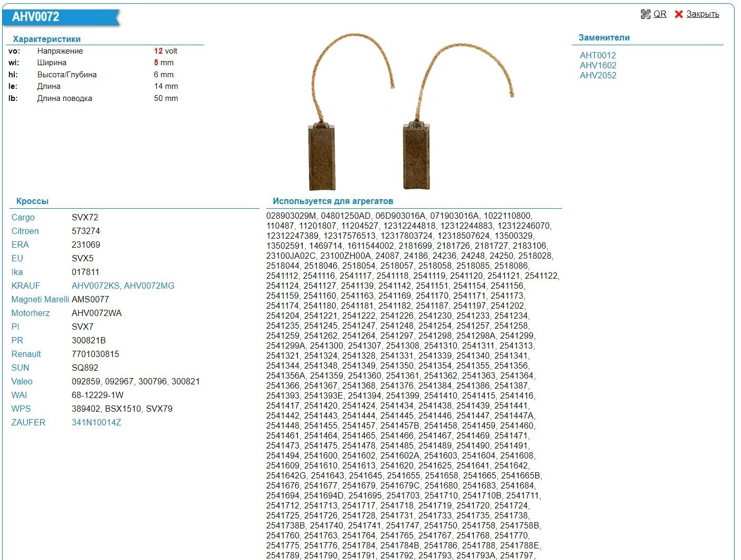Click Magneti Marelli number AMS0077
Screen dimensions: 741x560
click(x=91, y=299)
